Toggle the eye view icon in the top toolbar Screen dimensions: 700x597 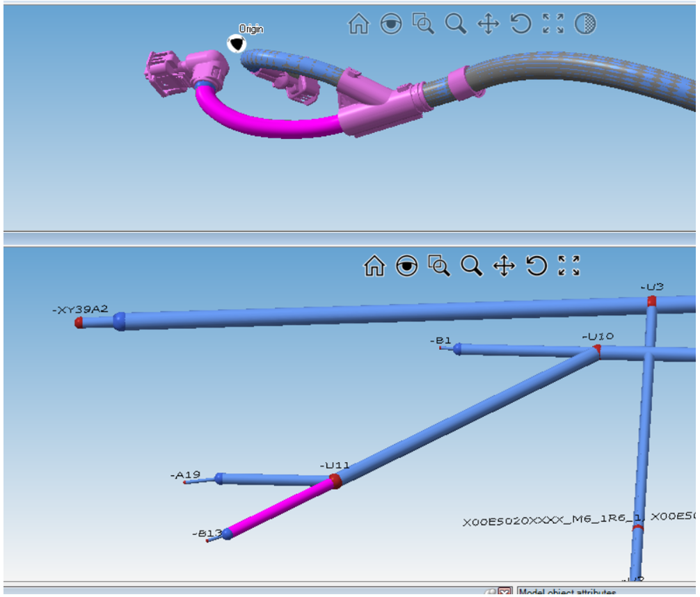[391, 24]
